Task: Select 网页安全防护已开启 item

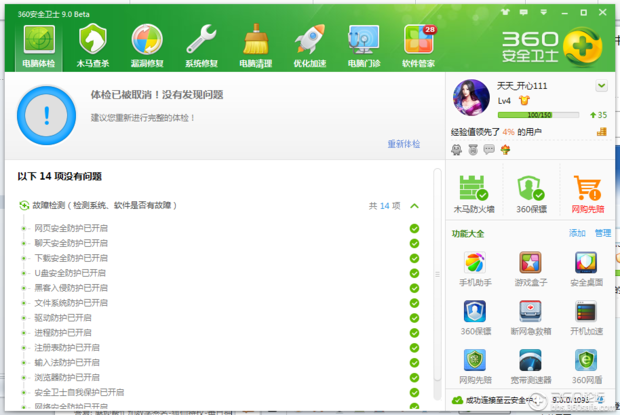Action: point(71,228)
